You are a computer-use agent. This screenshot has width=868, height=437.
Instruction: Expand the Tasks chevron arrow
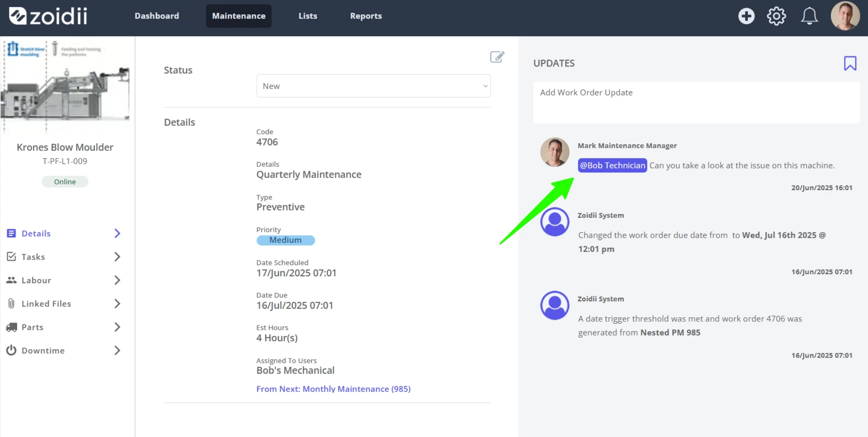pos(118,257)
